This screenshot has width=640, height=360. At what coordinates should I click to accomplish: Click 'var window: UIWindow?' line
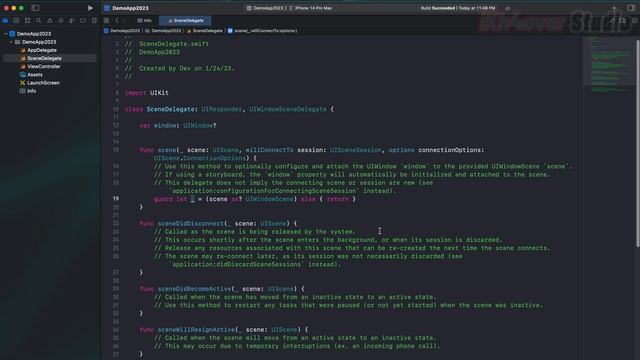pos(178,126)
